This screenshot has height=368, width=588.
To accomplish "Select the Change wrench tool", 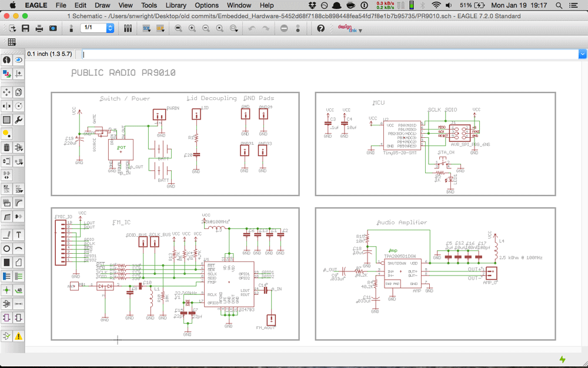I will click(18, 120).
